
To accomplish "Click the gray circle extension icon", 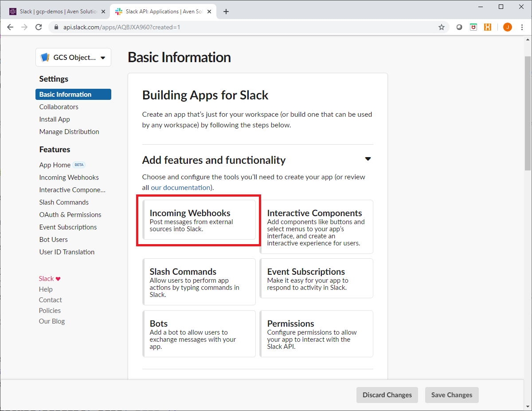I will pos(459,27).
